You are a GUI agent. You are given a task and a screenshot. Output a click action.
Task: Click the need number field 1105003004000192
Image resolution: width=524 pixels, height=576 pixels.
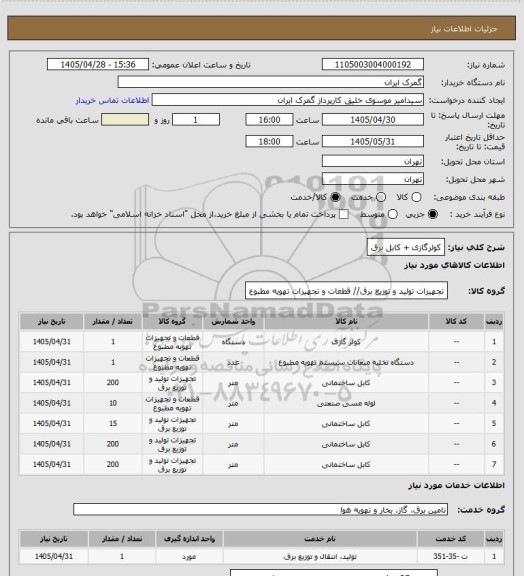[x=373, y=64]
